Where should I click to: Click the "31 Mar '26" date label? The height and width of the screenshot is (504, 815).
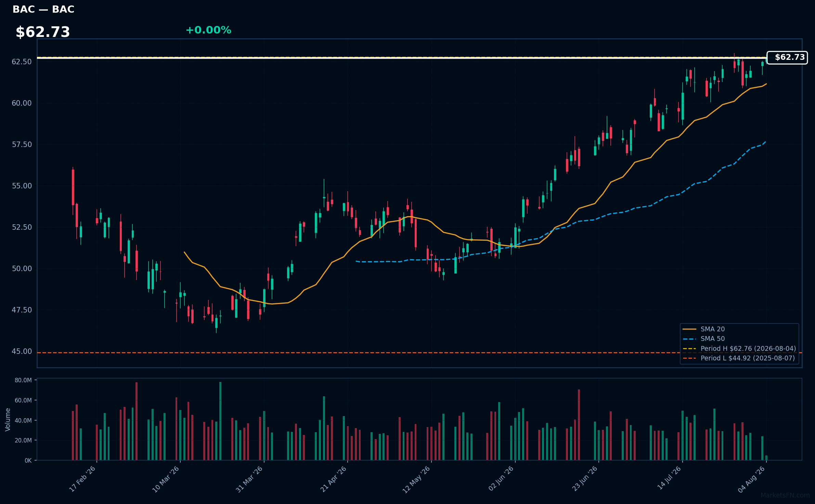[249, 479]
